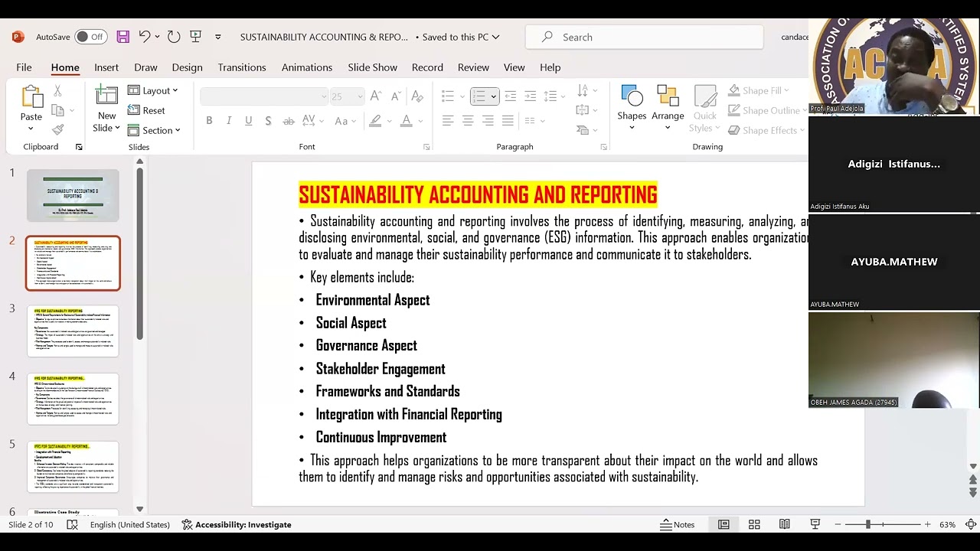980x551 pixels.
Task: Click the Cut scissors icon
Action: 57,91
